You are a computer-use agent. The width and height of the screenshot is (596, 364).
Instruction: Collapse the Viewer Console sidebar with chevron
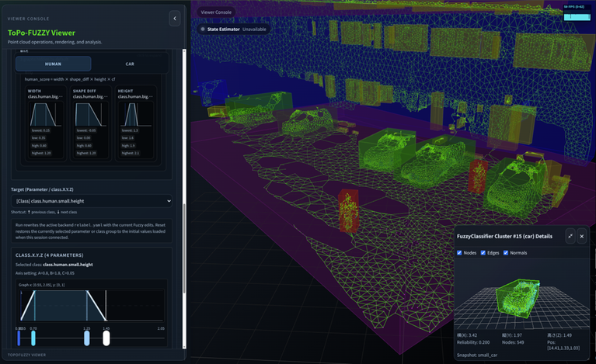tap(175, 18)
